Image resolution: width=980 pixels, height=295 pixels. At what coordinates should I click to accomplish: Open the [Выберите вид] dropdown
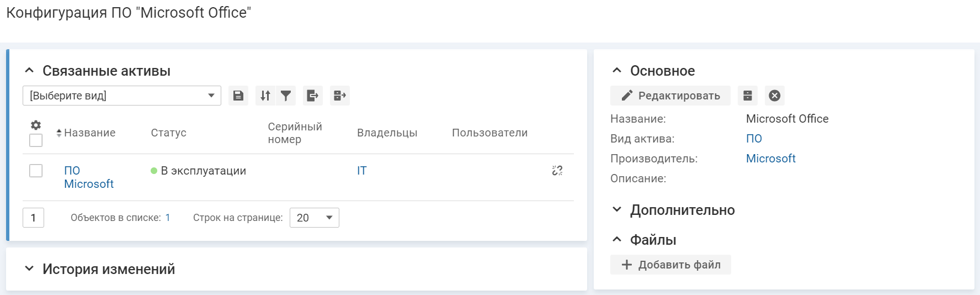point(121,96)
